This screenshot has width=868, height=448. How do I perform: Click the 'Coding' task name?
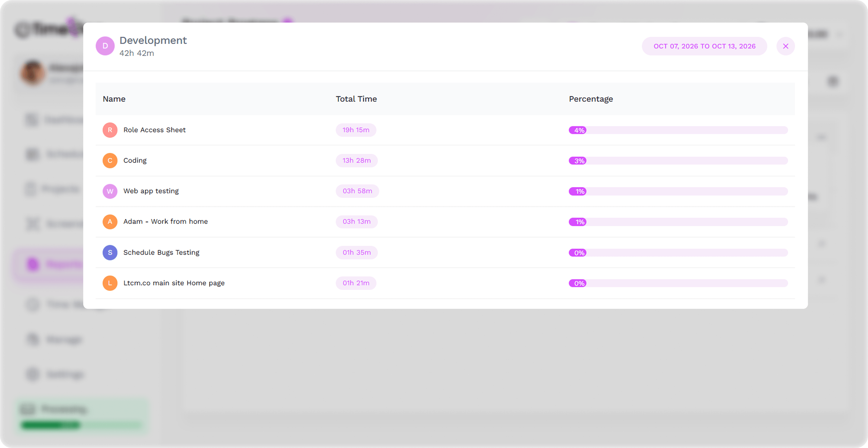[x=135, y=160]
